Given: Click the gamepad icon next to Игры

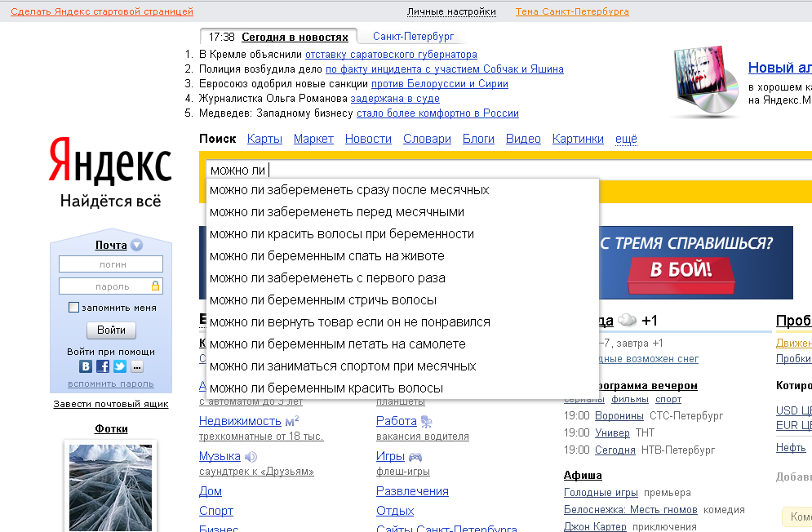Looking at the screenshot, I should coord(415,457).
